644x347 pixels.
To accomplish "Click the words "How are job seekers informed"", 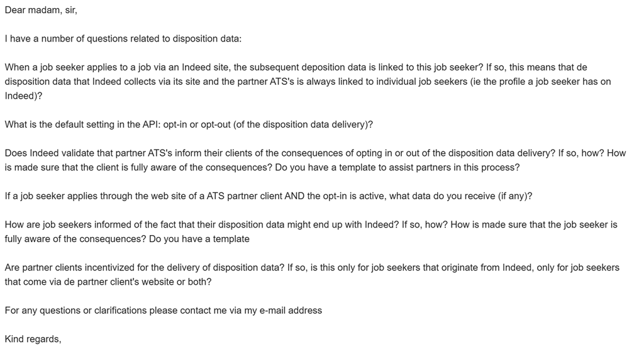I will point(67,224).
